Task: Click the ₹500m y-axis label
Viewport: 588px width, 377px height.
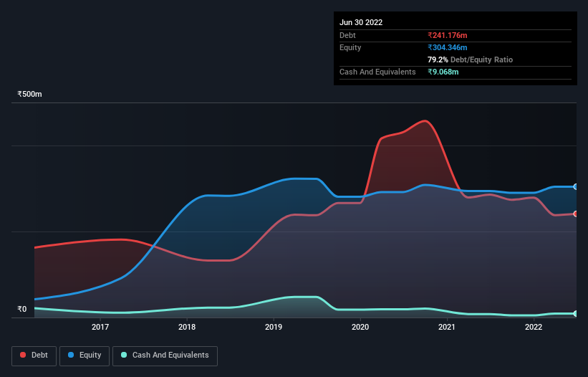Action: (29, 94)
